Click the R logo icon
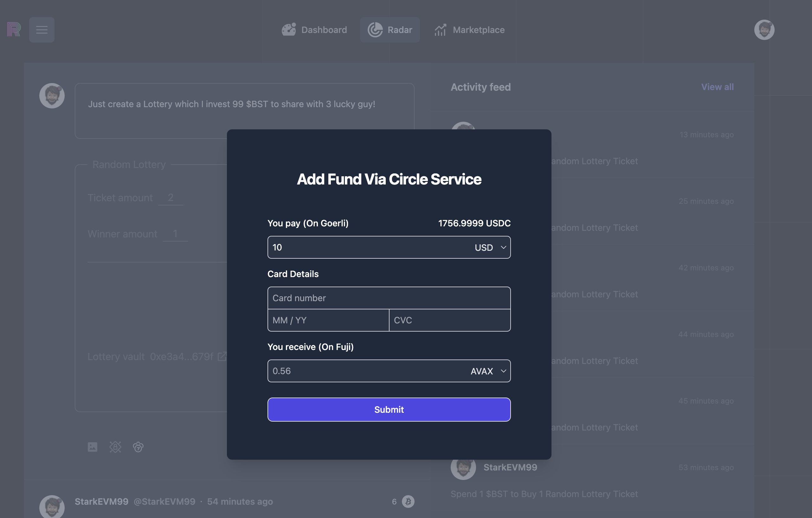 pos(14,30)
